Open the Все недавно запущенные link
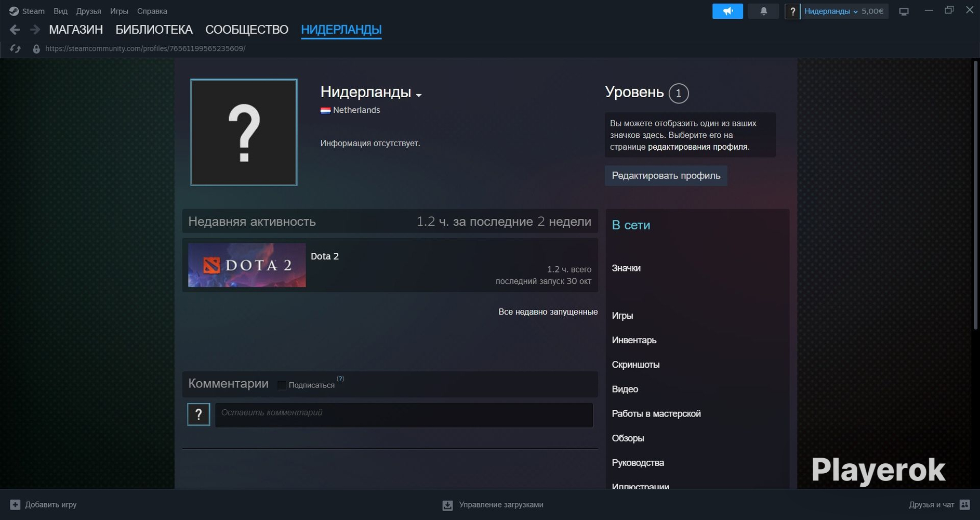The height and width of the screenshot is (520, 980). [x=548, y=312]
